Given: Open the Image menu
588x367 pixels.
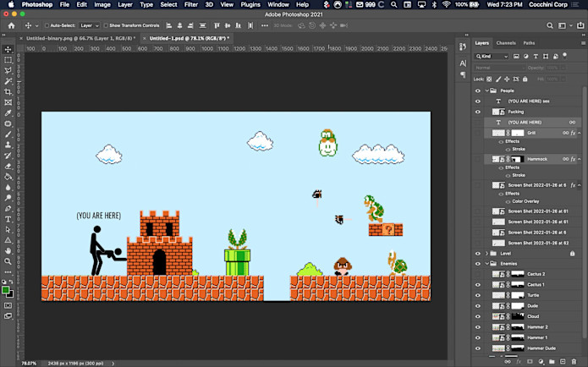Looking at the screenshot, I should 102,4.
